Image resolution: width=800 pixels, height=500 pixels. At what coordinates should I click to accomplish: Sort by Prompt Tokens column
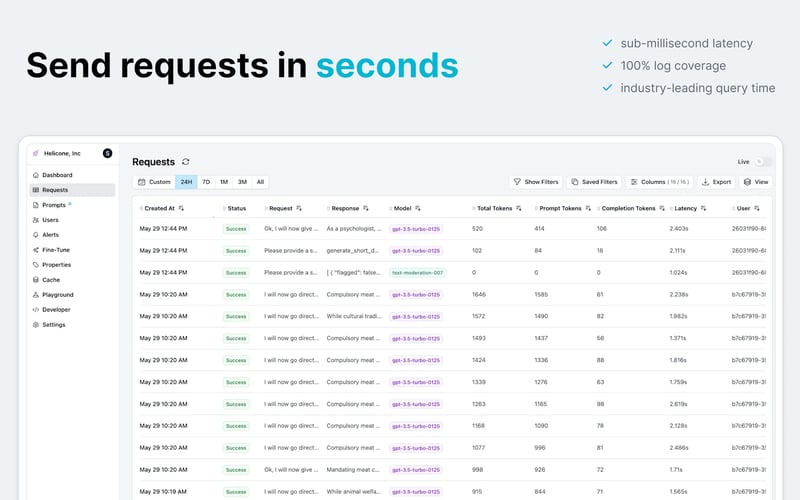(588, 208)
